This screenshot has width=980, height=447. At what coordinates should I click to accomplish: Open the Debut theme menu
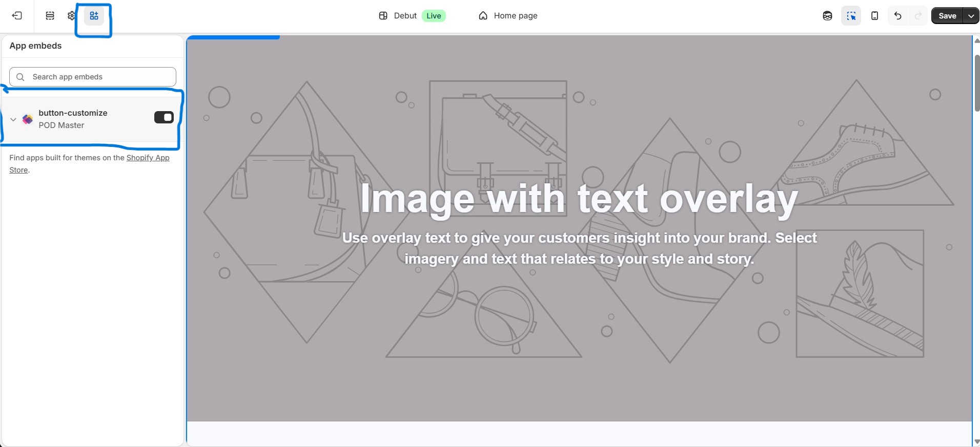(x=398, y=16)
